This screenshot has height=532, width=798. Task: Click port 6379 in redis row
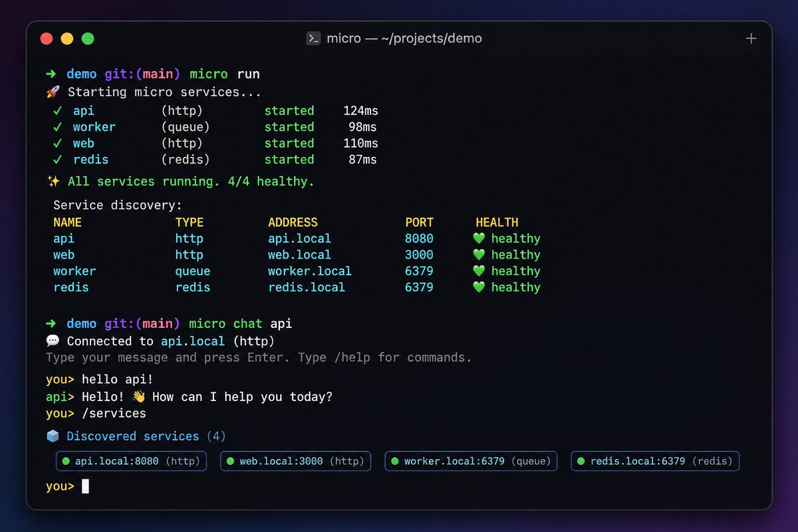click(420, 287)
